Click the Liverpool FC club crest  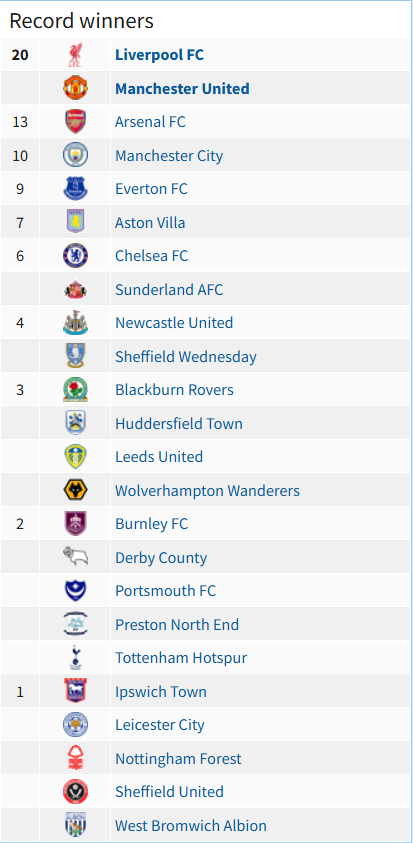tap(75, 55)
